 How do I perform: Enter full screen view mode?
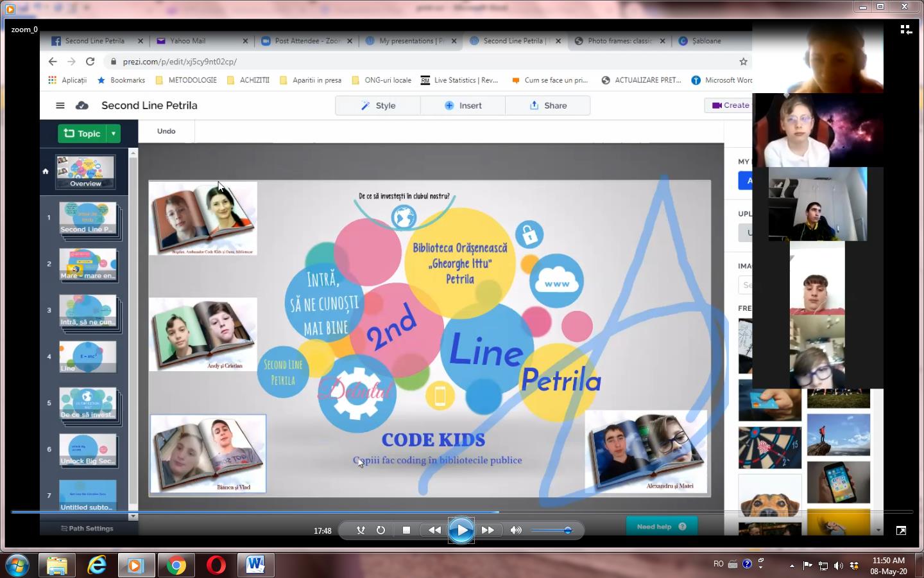[901, 530]
